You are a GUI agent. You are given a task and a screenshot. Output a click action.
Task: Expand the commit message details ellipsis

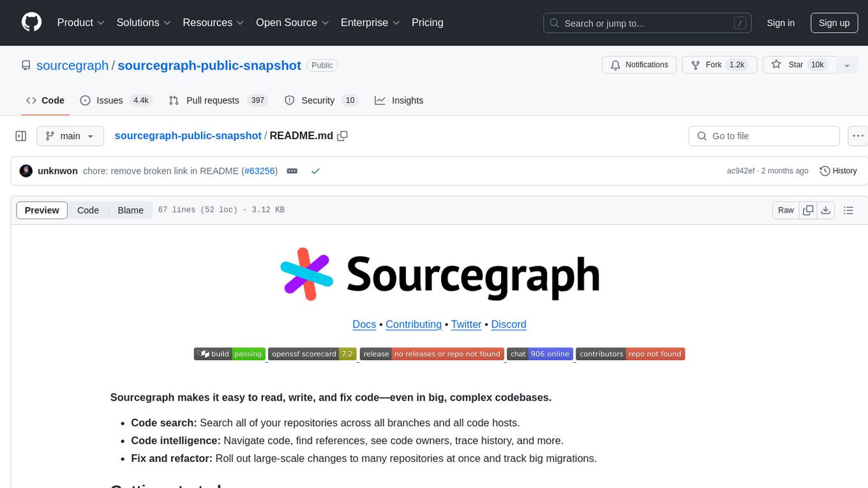[x=292, y=171]
